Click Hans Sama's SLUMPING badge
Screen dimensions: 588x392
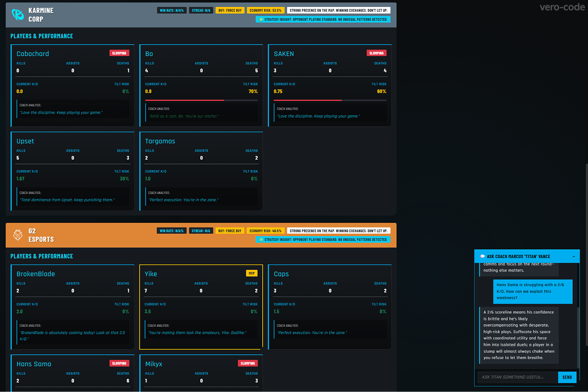[x=119, y=363]
